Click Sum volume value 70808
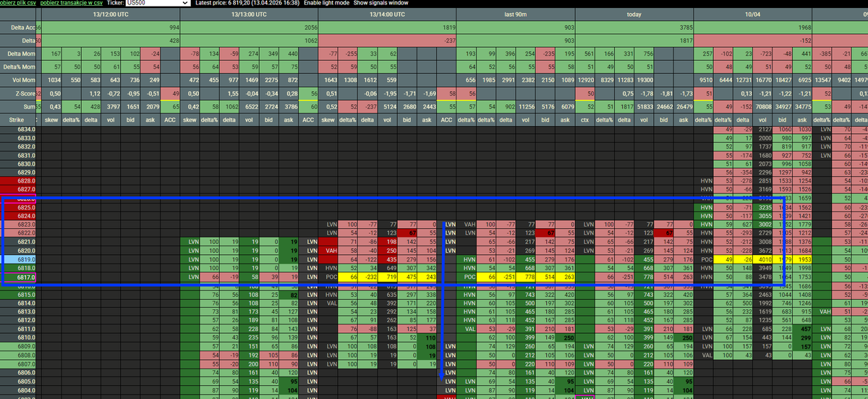 click(x=763, y=106)
